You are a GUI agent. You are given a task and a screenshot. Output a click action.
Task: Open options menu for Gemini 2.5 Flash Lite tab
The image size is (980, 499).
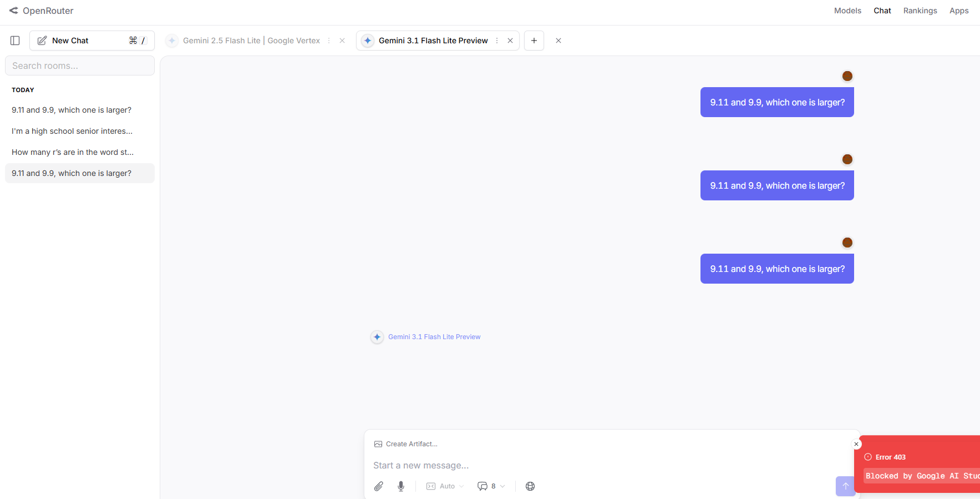pyautogui.click(x=329, y=41)
